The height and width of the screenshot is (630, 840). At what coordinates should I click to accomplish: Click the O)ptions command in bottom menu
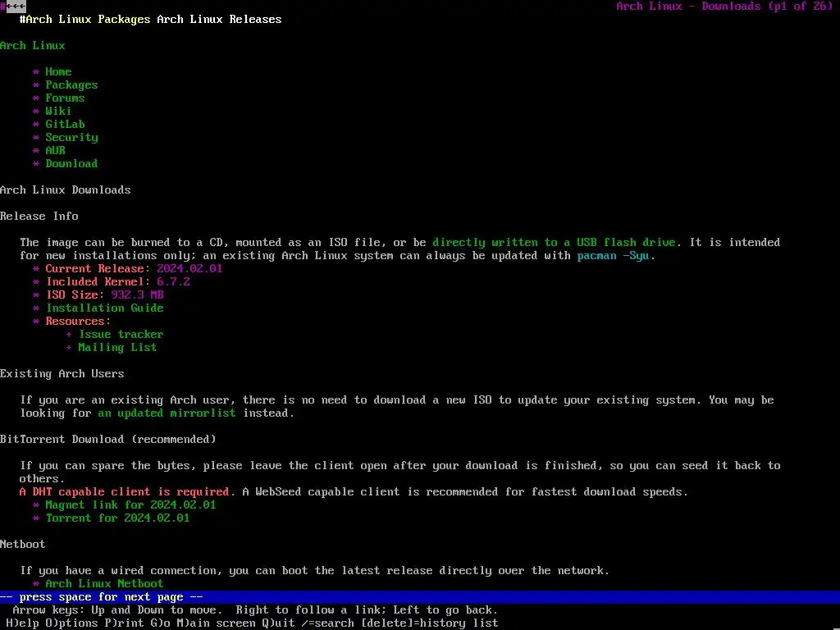72,623
